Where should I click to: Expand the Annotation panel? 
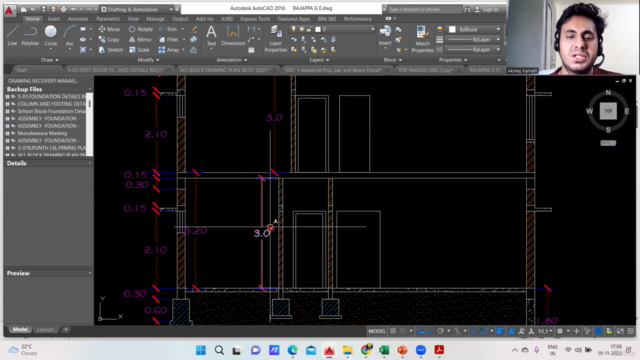[231, 60]
